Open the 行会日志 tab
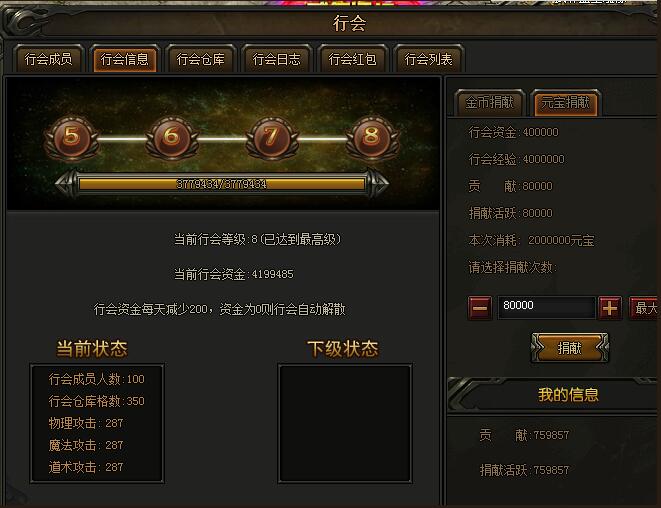This screenshot has width=661, height=508. coord(277,59)
